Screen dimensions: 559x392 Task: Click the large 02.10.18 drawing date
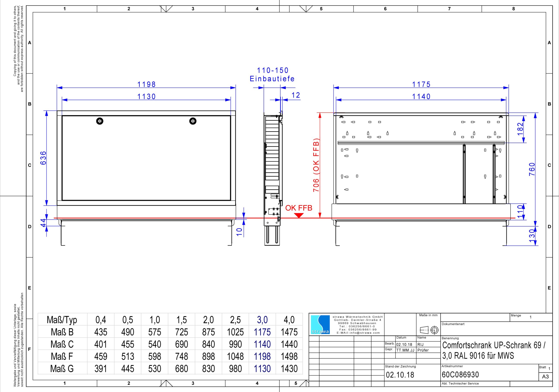click(400, 375)
